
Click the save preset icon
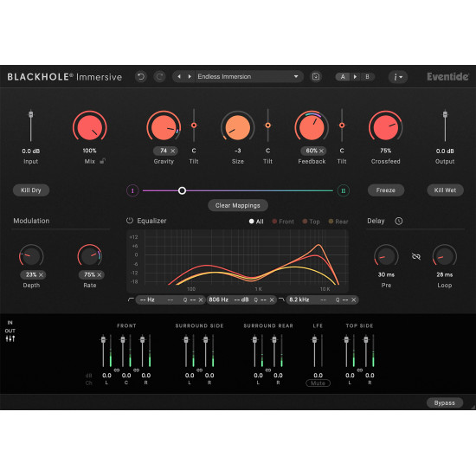pyautogui.click(x=316, y=76)
